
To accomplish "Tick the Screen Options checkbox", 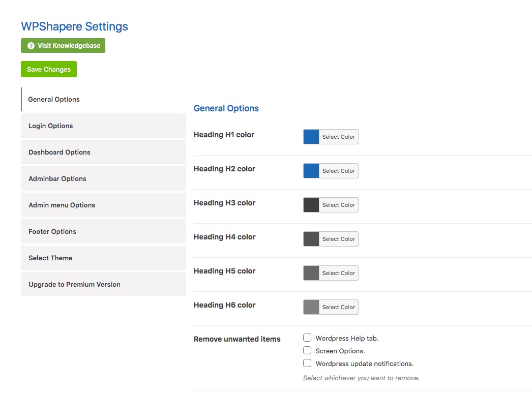I will click(307, 350).
